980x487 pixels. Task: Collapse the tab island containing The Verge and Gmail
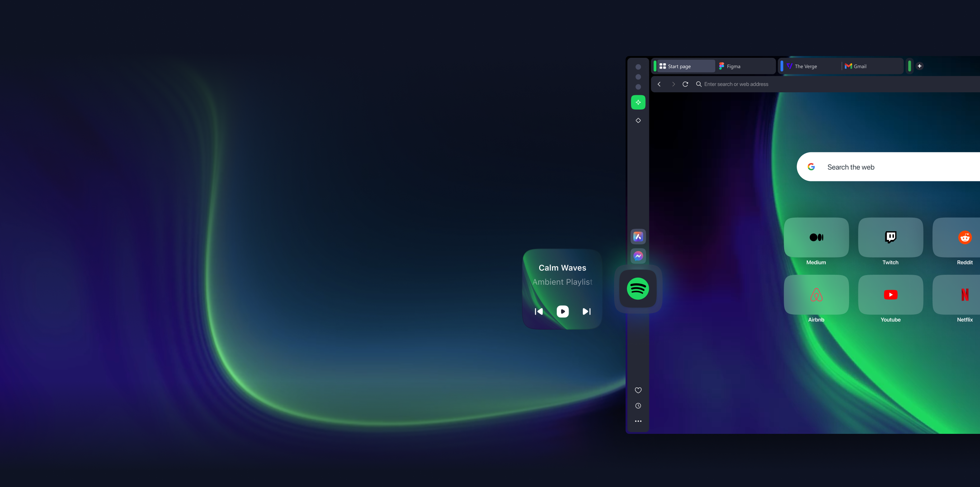783,66
